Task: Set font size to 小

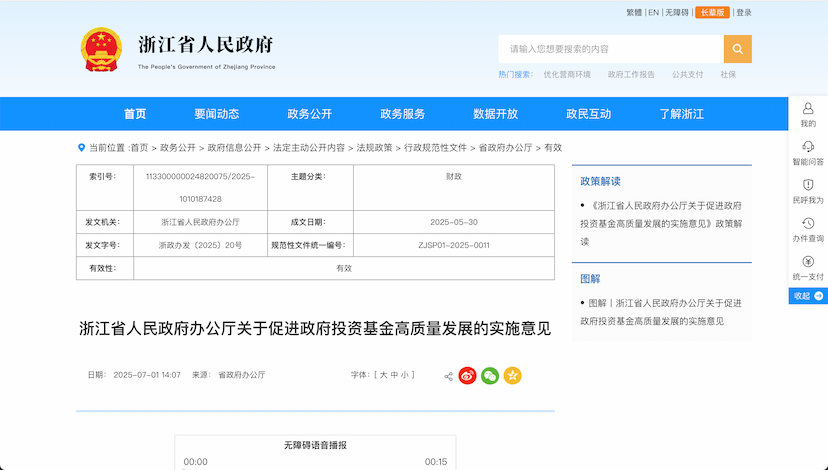Action: point(405,375)
